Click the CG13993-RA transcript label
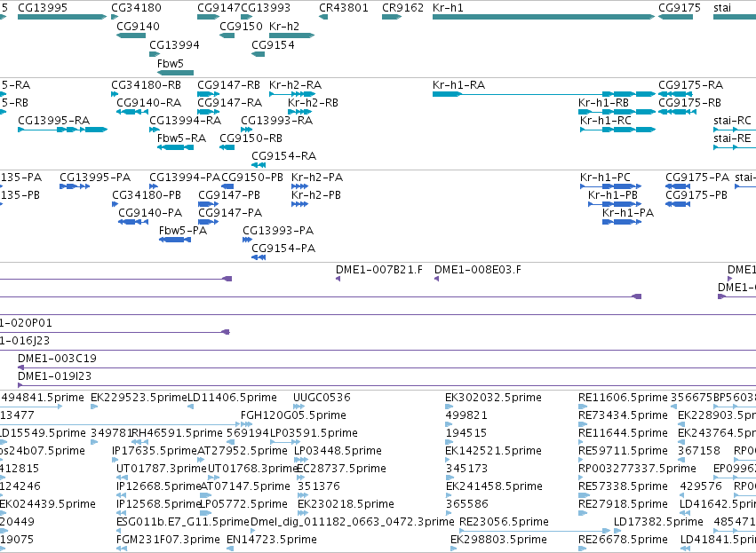 (277, 121)
